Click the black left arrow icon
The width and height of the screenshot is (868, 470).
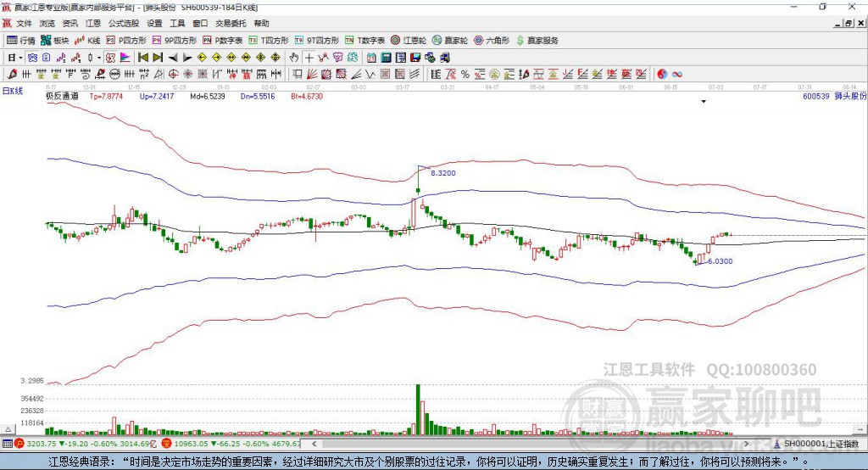[173, 58]
